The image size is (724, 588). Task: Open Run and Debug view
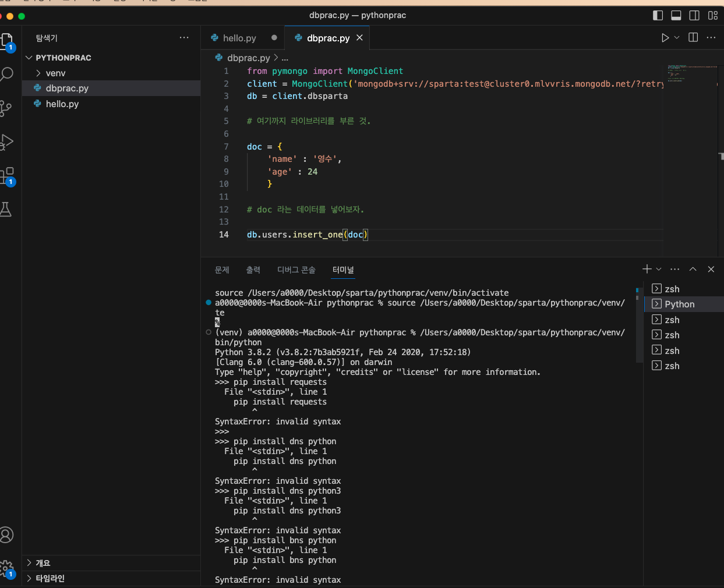(x=7, y=142)
